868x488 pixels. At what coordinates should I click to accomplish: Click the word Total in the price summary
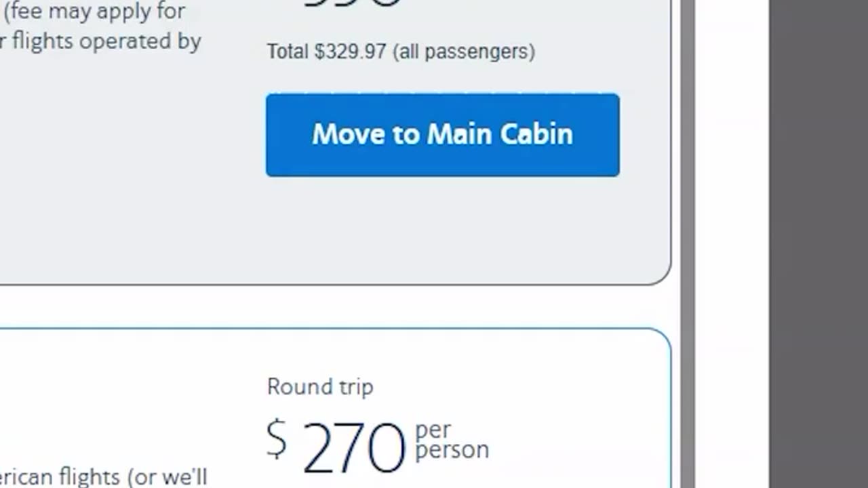click(x=288, y=52)
